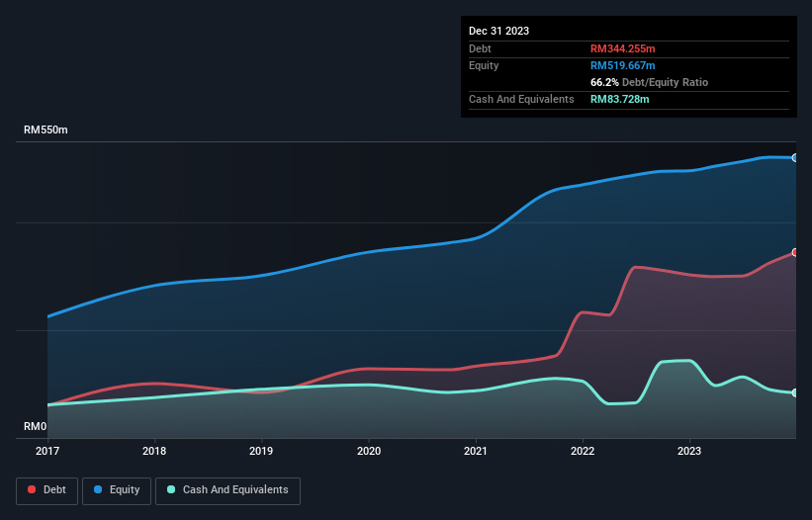
Task: Toggle the Debt series legend button
Action: [x=47, y=490]
